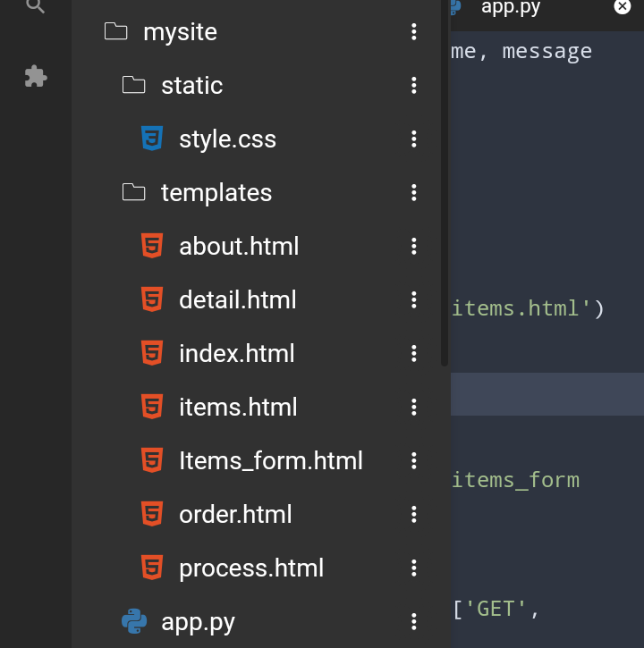Open order.html file
This screenshot has width=644, height=648.
tap(235, 514)
